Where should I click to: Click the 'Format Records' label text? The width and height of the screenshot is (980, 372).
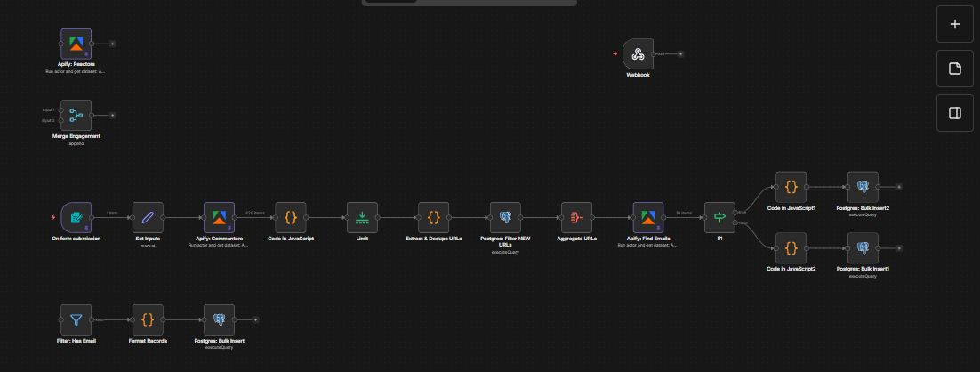click(148, 341)
